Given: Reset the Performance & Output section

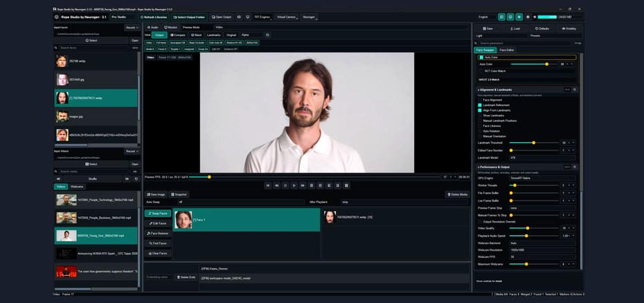Looking at the screenshot, I should (575, 167).
